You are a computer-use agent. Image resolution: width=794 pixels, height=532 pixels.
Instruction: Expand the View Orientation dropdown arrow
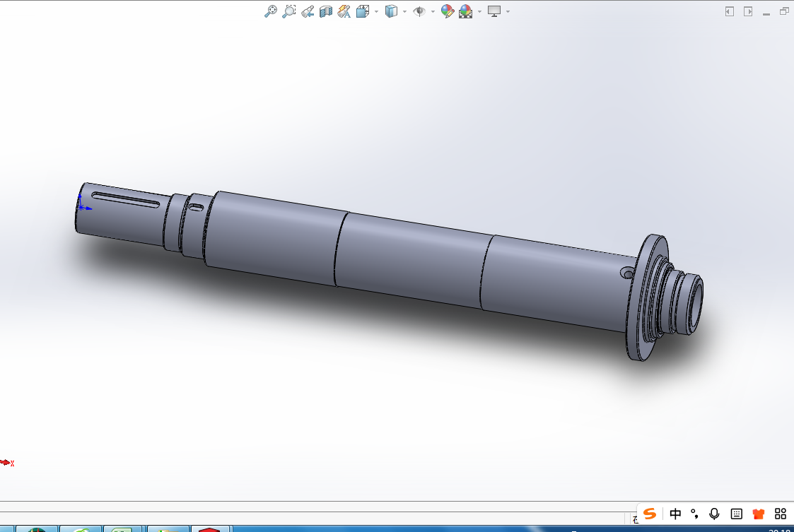click(x=376, y=11)
